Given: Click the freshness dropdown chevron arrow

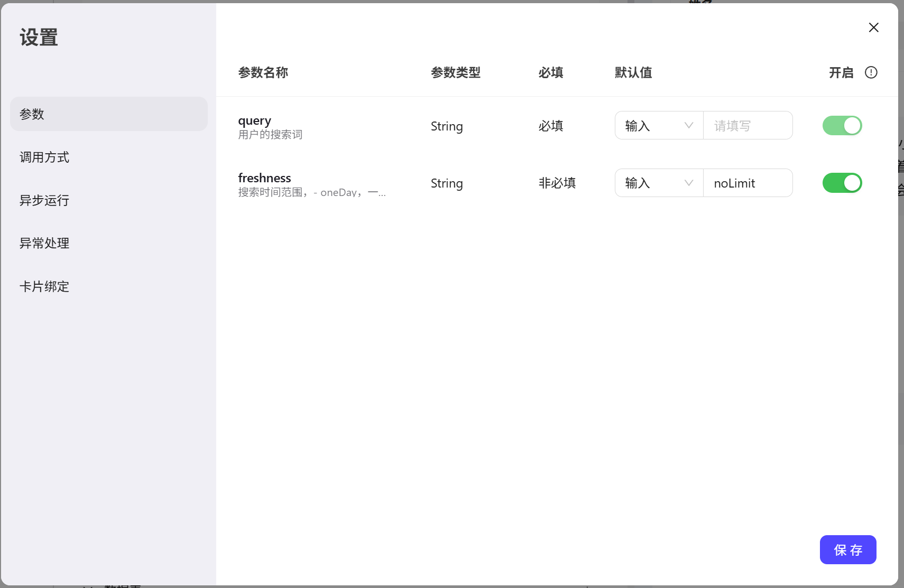Looking at the screenshot, I should (688, 183).
